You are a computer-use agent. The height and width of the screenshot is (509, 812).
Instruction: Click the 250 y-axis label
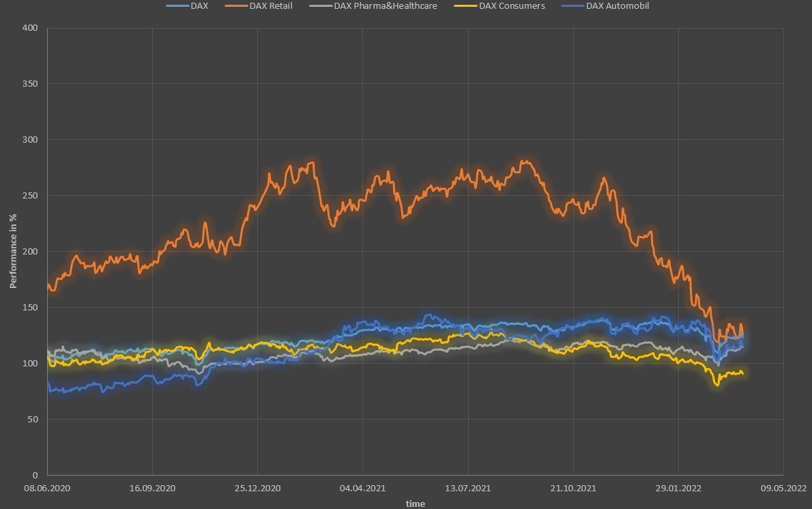pos(30,196)
